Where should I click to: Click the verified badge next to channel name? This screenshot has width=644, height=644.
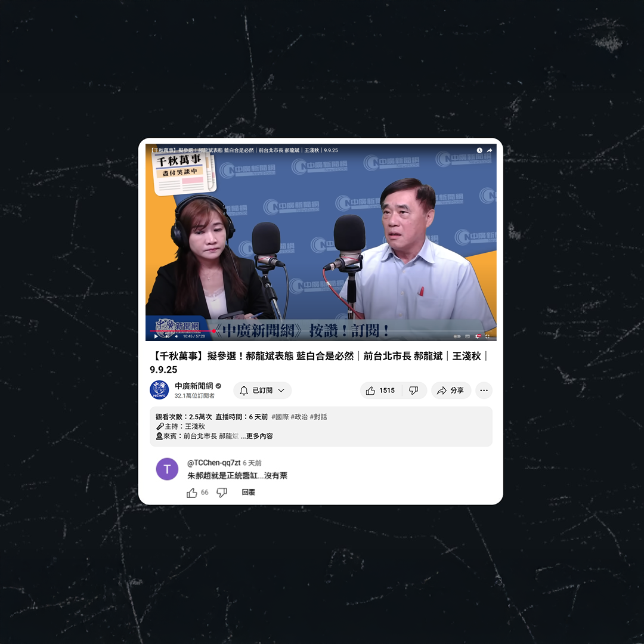pos(218,386)
